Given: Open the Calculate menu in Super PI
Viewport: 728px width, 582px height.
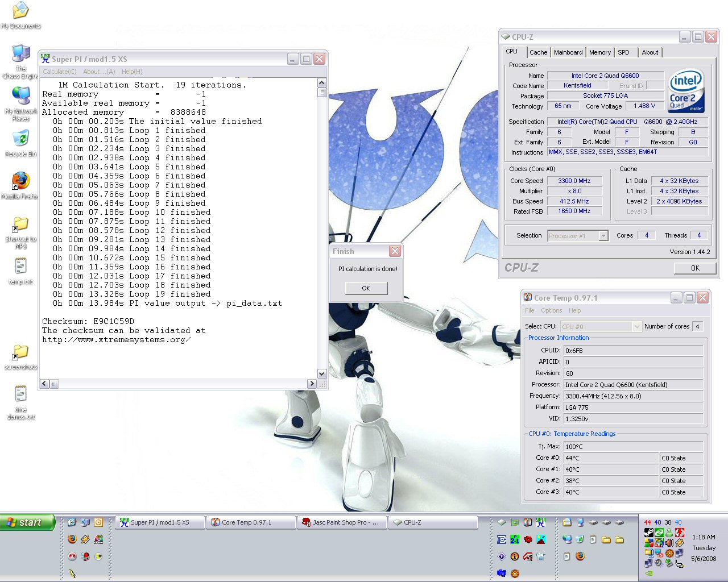Looking at the screenshot, I should pyautogui.click(x=60, y=72).
